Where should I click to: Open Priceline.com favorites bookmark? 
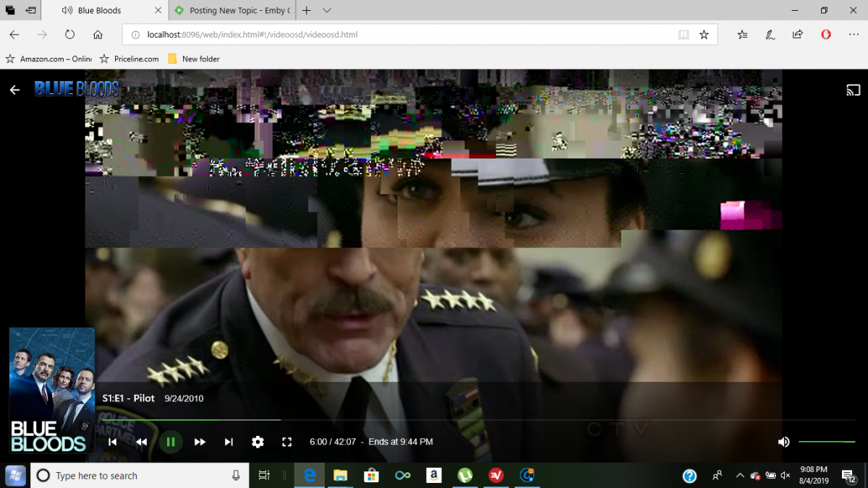(129, 59)
